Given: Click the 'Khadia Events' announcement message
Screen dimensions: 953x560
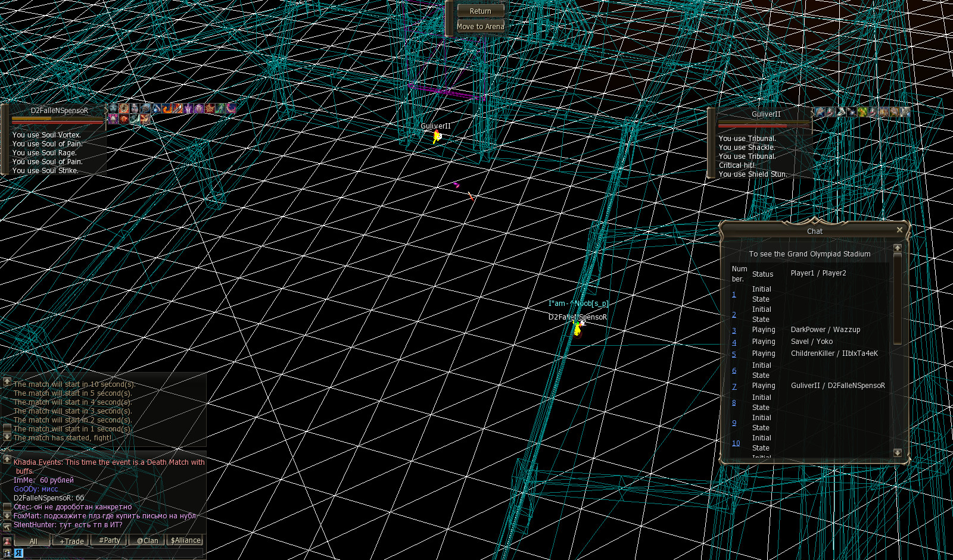Looking at the screenshot, I should pos(109,466).
